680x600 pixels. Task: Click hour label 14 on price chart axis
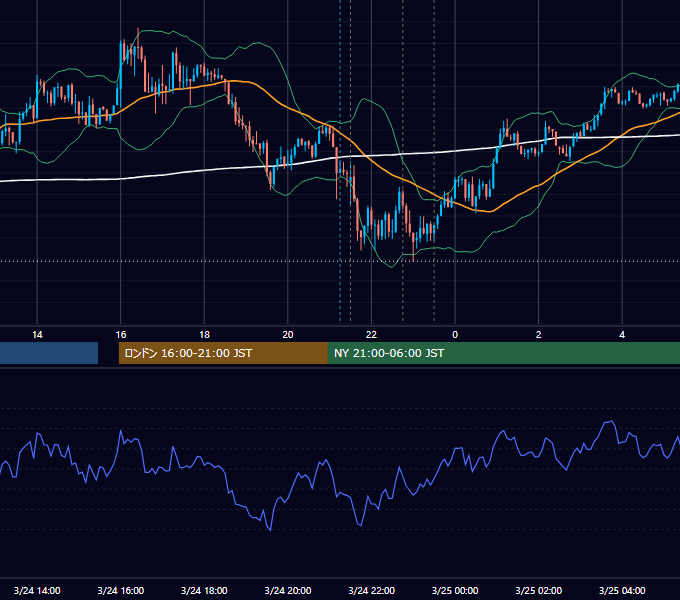pyautogui.click(x=37, y=335)
